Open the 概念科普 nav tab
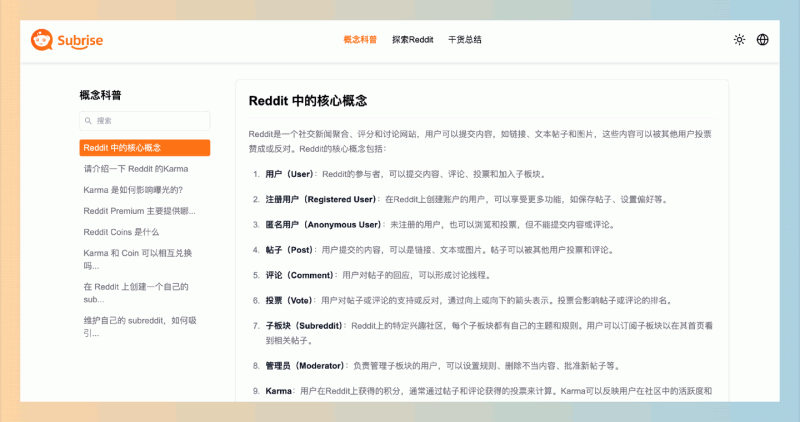Viewport: 800px width, 422px height. tap(360, 39)
